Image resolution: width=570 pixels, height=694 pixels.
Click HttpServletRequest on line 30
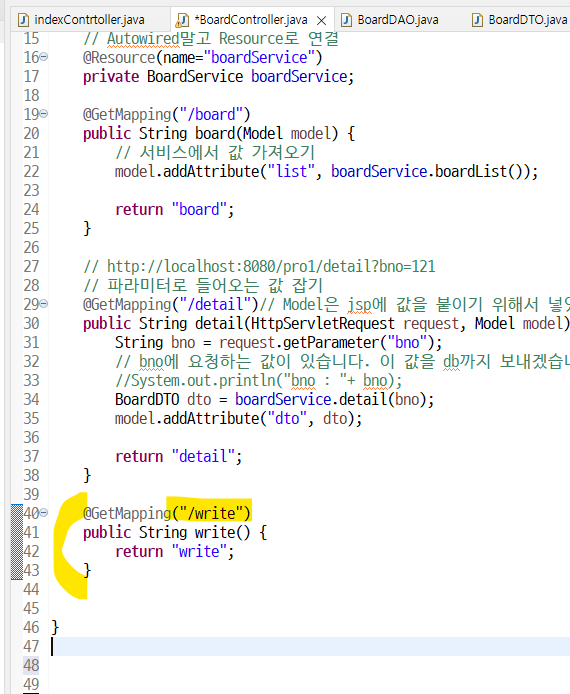tap(323, 324)
